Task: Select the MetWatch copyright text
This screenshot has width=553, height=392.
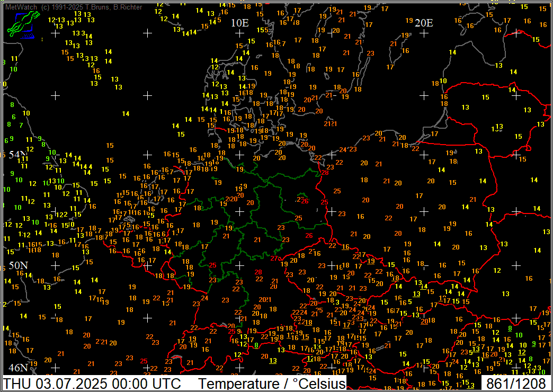Action: pyautogui.click(x=74, y=7)
